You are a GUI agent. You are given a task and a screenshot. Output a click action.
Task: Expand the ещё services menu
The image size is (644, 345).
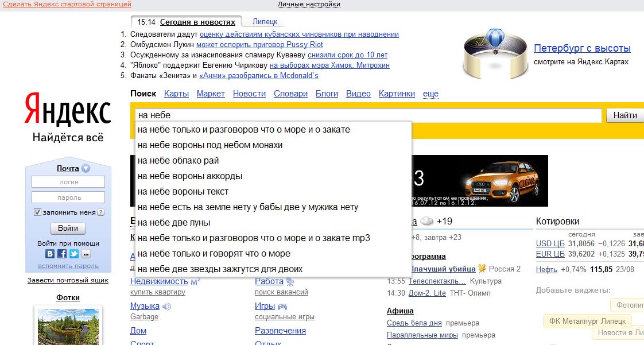(430, 94)
